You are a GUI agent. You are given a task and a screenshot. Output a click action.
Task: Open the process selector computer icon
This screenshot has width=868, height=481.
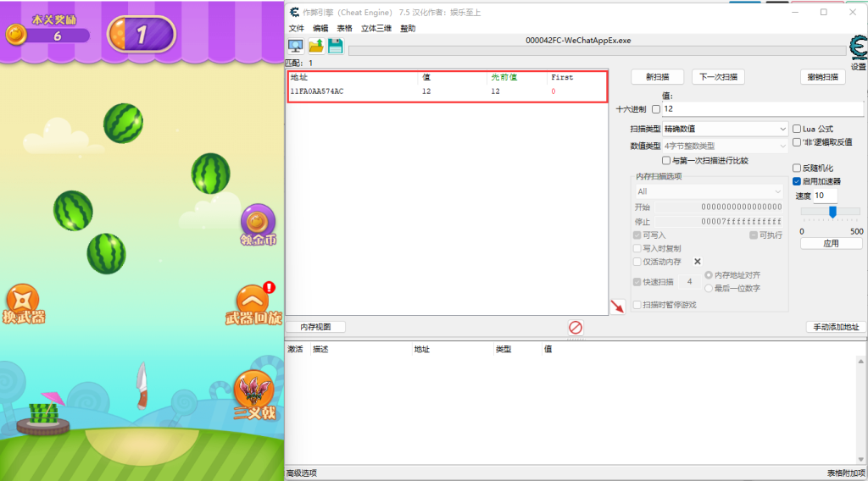click(296, 47)
